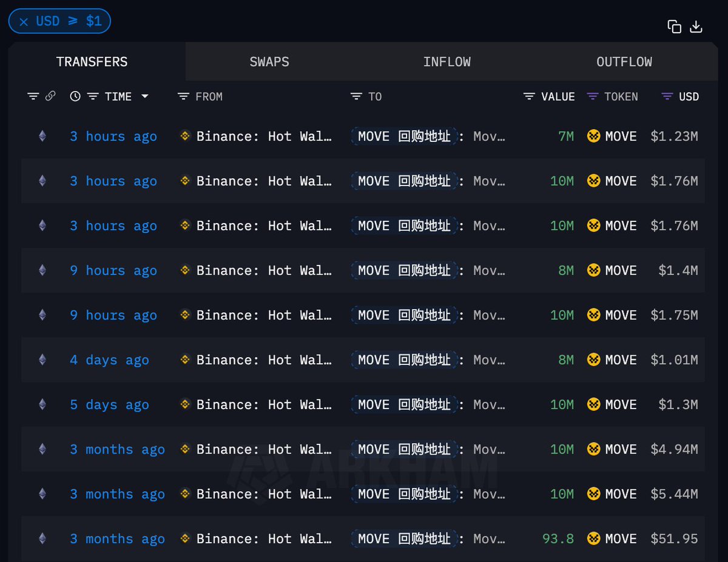Screen dimensions: 728x562
Task: Click the MOVE token name in the $1.3M row
Action: tap(621, 404)
